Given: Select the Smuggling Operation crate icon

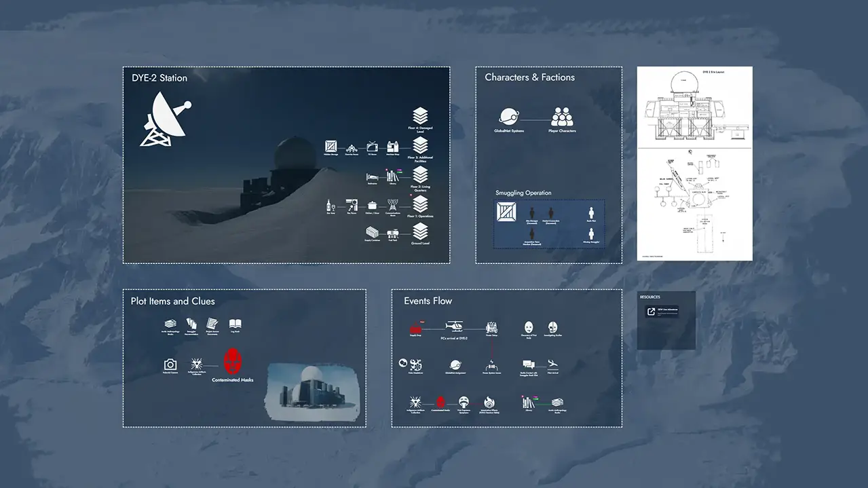Looking at the screenshot, I should point(506,212).
